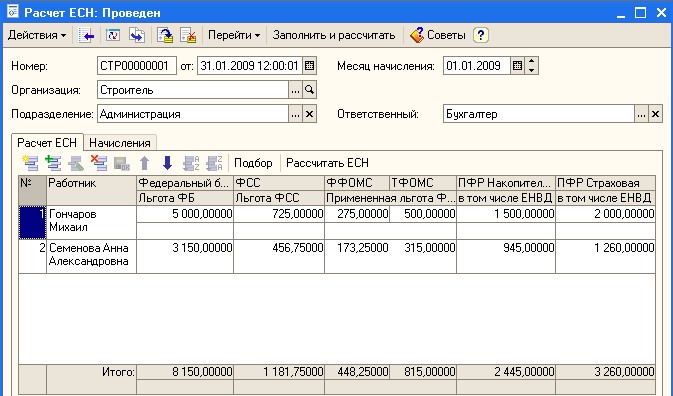The width and height of the screenshot is (673, 396).
Task: Click Месяц начисления date field
Action: (477, 66)
